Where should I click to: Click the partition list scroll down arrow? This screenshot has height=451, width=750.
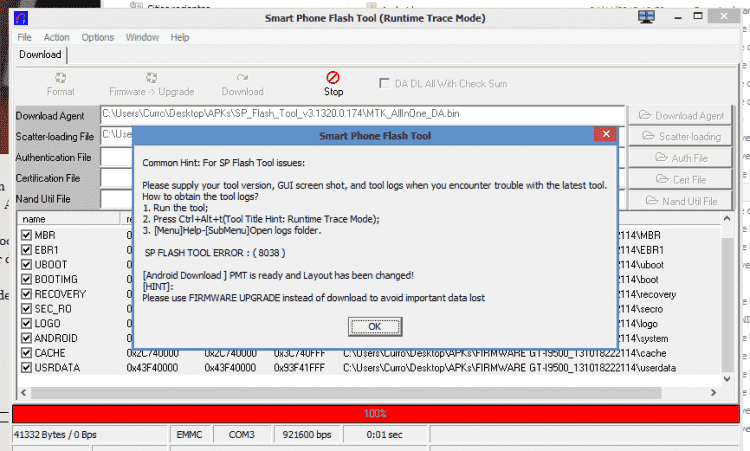tap(727, 379)
